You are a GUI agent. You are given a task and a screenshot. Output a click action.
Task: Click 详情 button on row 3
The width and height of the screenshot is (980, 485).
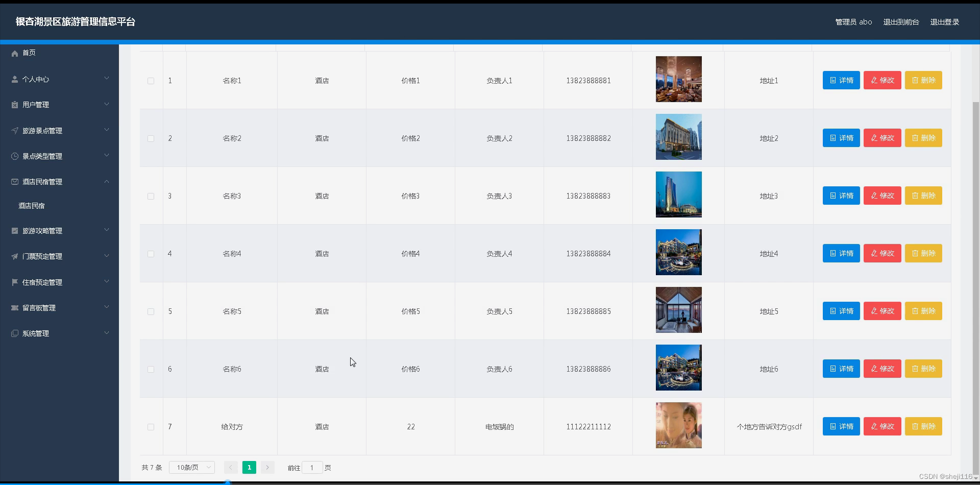pyautogui.click(x=841, y=196)
